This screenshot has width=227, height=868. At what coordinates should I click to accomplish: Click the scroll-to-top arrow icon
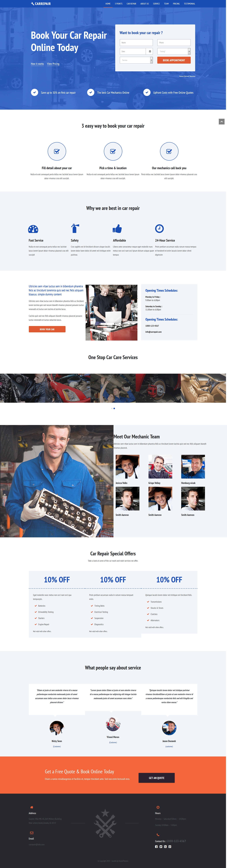point(222,122)
